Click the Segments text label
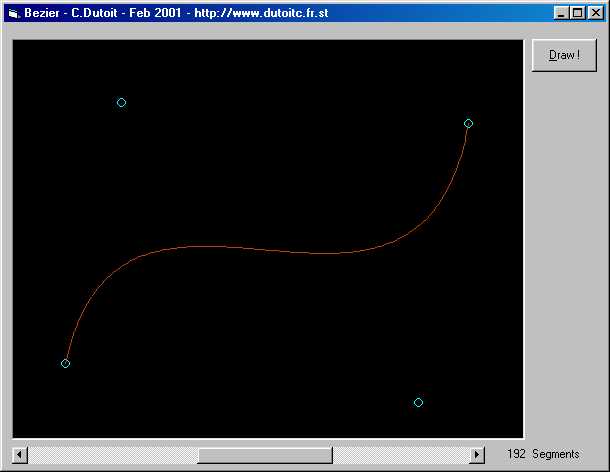The height and width of the screenshot is (472, 610). 556,454
